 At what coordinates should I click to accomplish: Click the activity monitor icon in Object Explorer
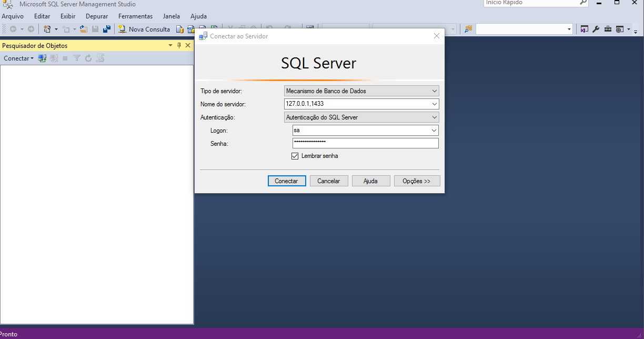pos(100,58)
